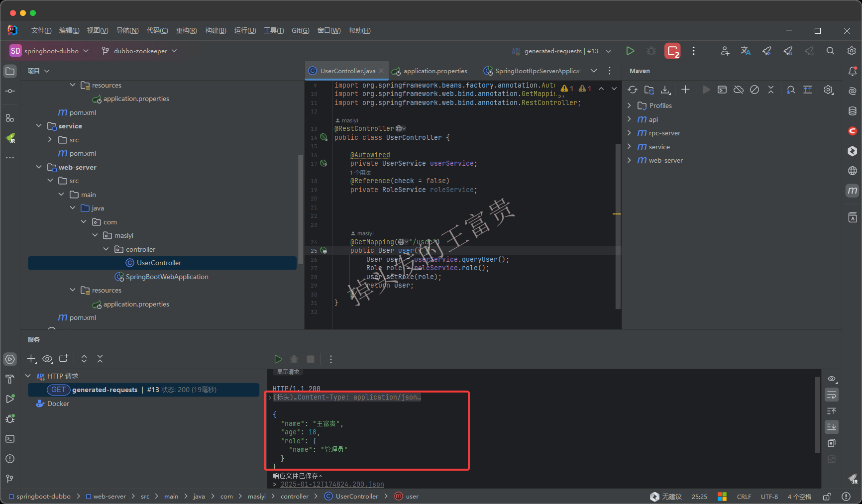Open IDE settings gear in title toolbar
Screen dimensions: 862x504
[852, 51]
